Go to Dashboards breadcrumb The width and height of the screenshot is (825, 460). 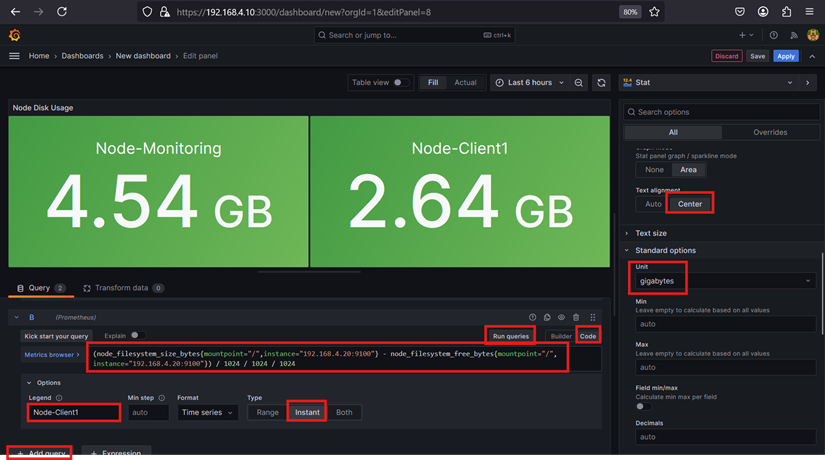coord(82,56)
